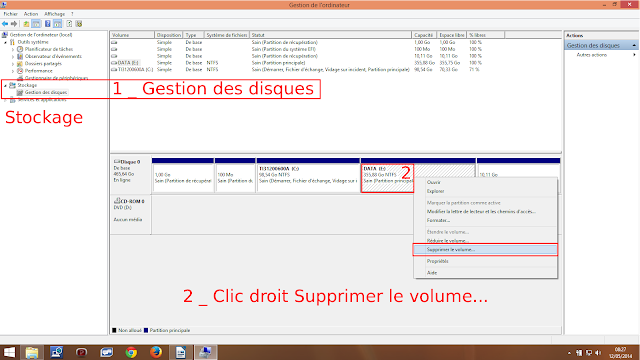The width and height of the screenshot is (640, 360).
Task: Select Gestion de l'ordinateur (local) root node
Action: [x=41, y=35]
